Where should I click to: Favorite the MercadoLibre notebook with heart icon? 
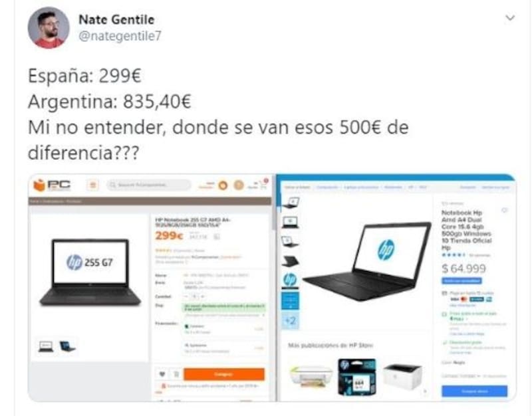[x=504, y=211]
